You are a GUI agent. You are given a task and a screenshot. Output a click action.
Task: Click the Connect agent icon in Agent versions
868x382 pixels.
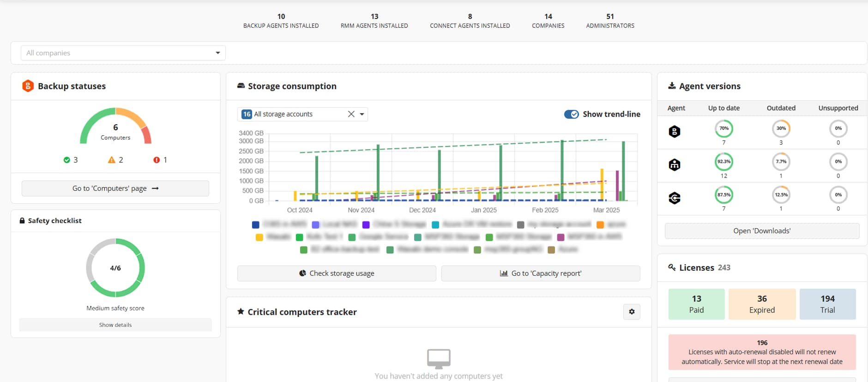(x=674, y=198)
